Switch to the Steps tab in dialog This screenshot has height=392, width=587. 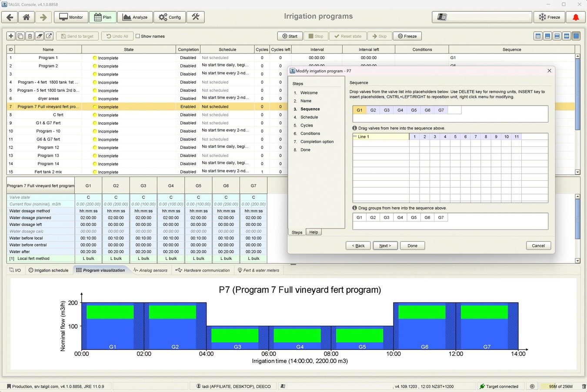click(x=297, y=233)
